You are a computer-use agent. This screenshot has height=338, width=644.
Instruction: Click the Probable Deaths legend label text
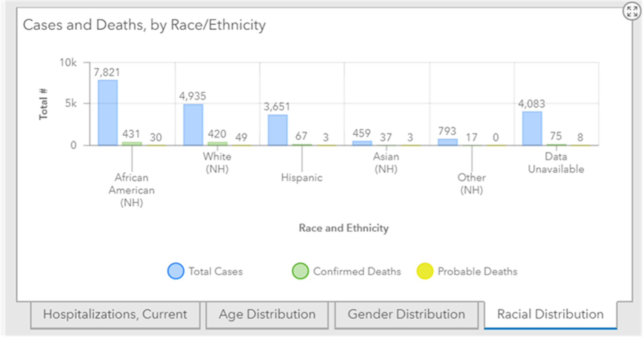coord(477,271)
